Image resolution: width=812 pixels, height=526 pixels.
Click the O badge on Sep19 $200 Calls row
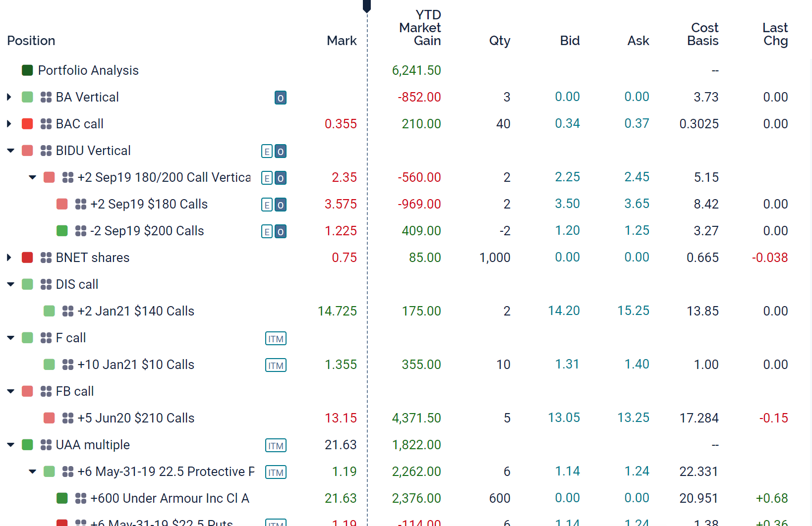281,232
